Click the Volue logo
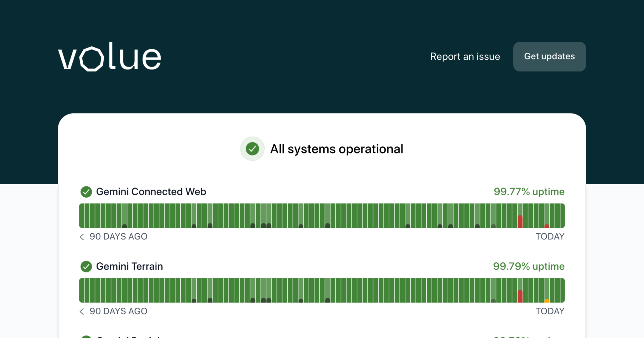644x338 pixels. [x=109, y=56]
